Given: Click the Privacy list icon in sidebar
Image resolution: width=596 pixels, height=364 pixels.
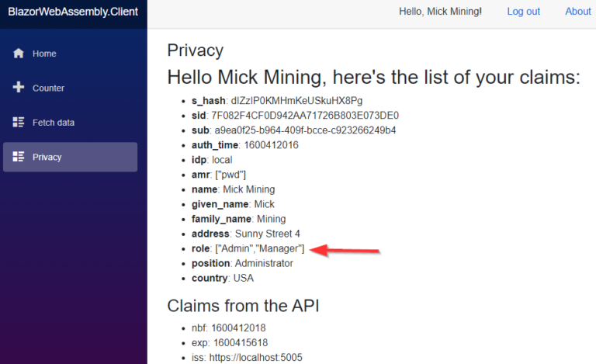Looking at the screenshot, I should (x=19, y=157).
